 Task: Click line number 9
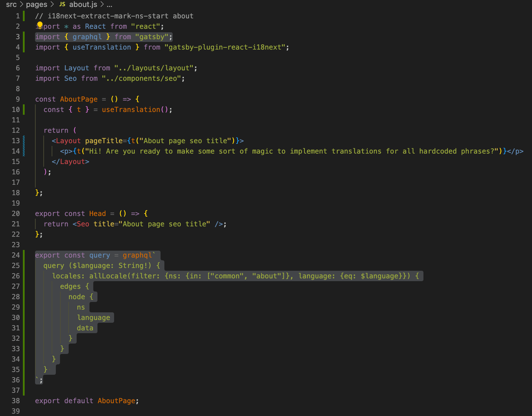point(18,99)
